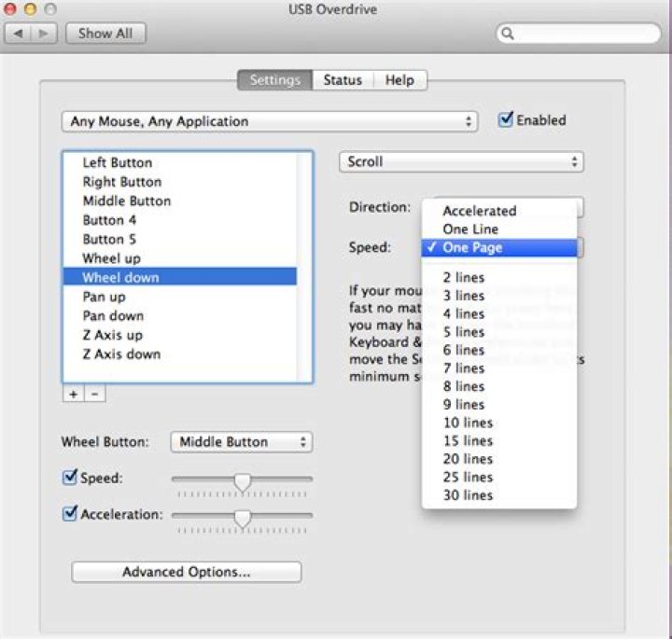Screen dimensions: 672x639
Task: Open the Scroll action dropdown
Action: click(x=461, y=162)
